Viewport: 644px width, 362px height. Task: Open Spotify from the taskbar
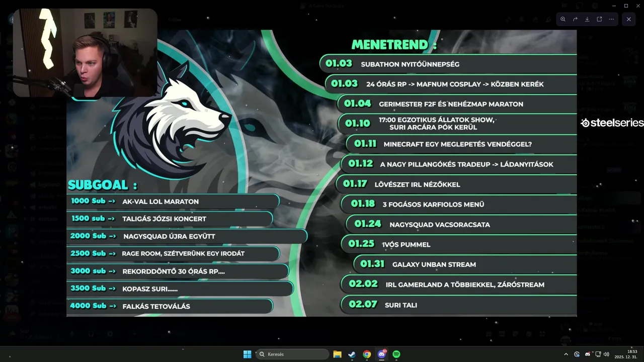click(x=396, y=354)
